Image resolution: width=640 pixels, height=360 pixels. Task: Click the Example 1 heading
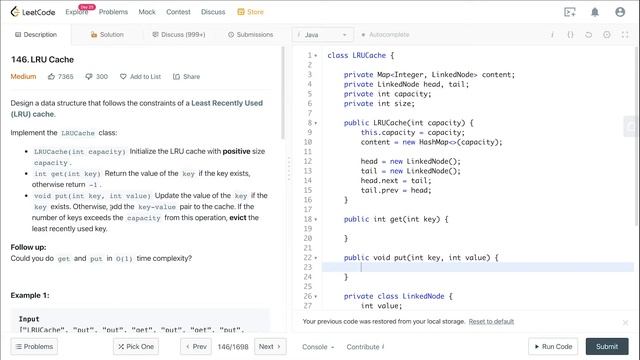tap(30, 295)
